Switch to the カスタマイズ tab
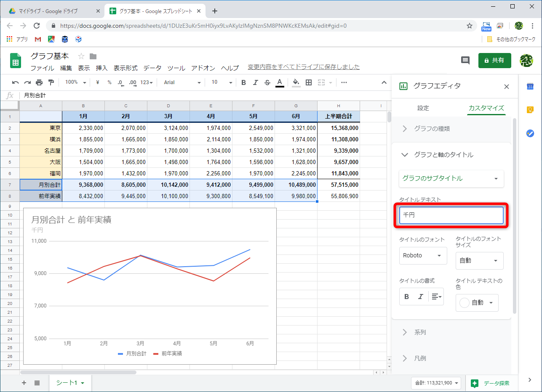Screen dimensions: 542x392 coord(486,108)
